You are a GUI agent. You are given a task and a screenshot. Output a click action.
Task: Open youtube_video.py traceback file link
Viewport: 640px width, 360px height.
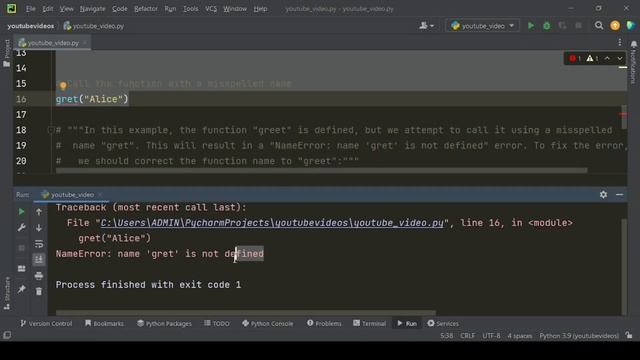click(x=272, y=223)
